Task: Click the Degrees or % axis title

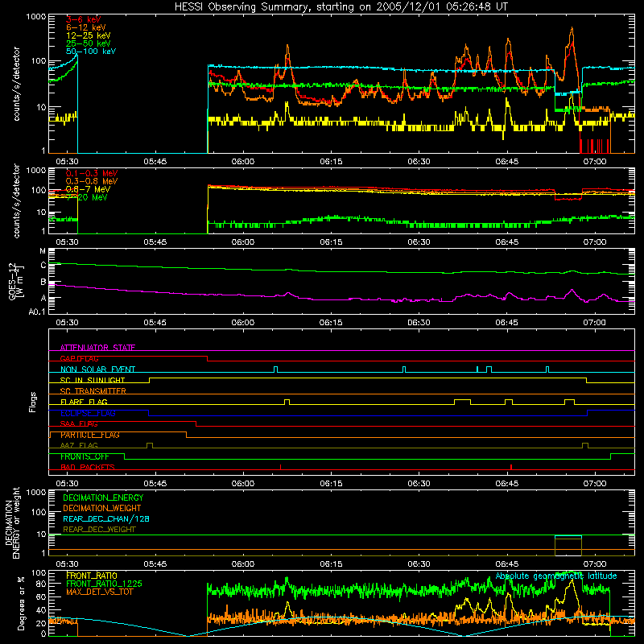Action: point(21,604)
